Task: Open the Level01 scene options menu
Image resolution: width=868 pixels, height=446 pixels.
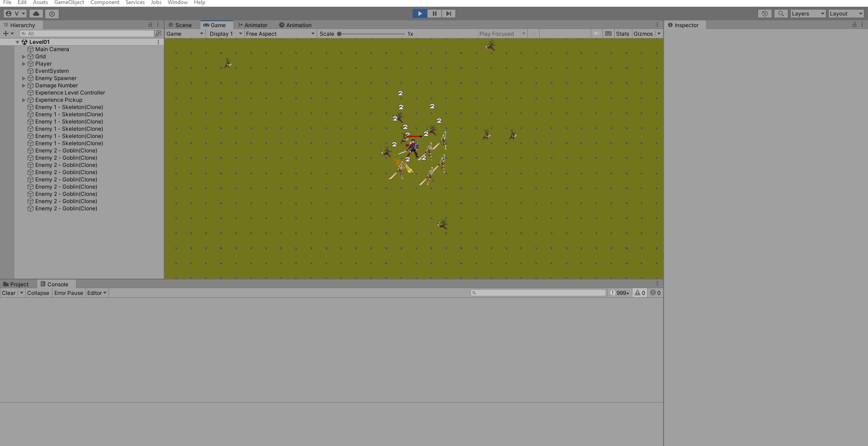Action: (158, 42)
